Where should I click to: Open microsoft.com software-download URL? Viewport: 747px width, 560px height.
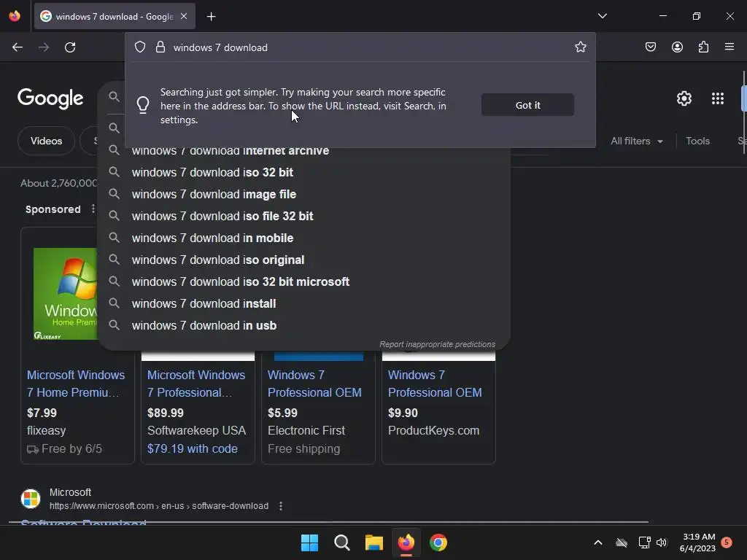point(159,506)
